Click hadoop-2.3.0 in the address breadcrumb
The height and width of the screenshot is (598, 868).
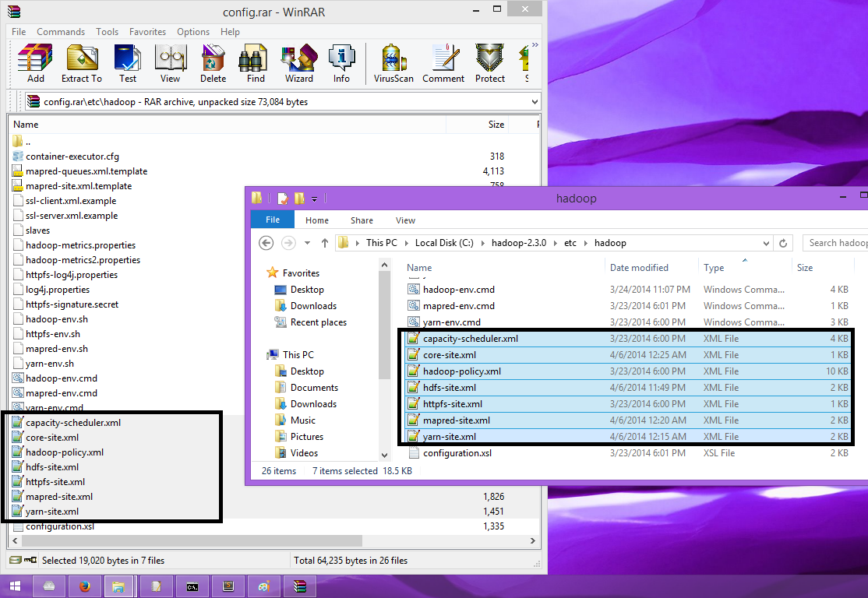(x=519, y=243)
